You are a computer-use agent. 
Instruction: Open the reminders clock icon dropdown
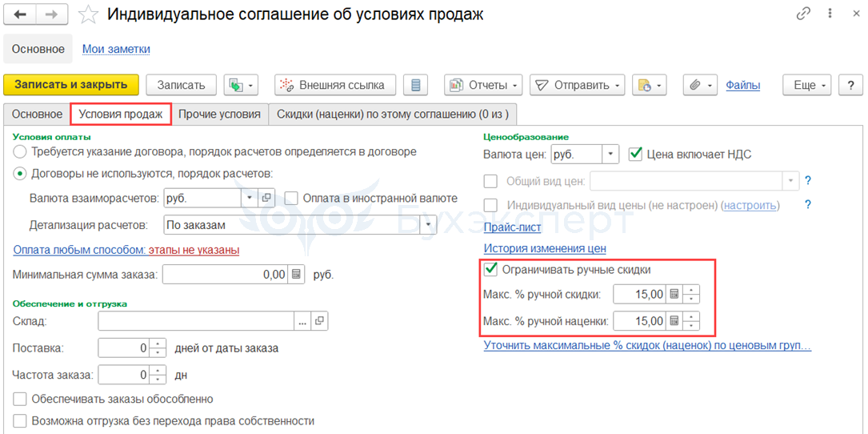click(650, 86)
